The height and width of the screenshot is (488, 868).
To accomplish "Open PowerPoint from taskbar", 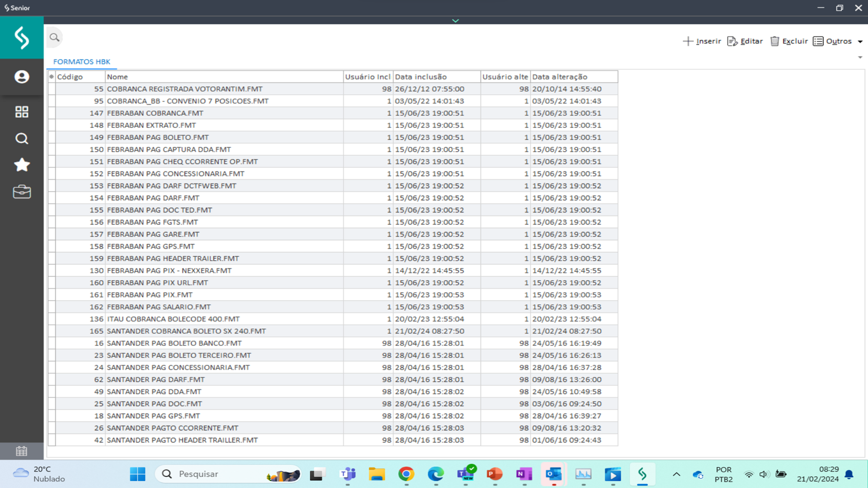I will [495, 474].
